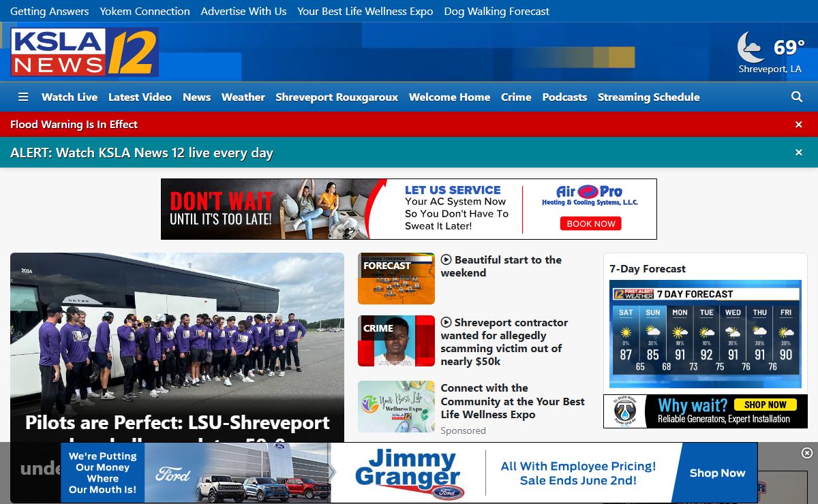Open the CRIME story thumbnail
818x504 pixels.
click(x=396, y=341)
